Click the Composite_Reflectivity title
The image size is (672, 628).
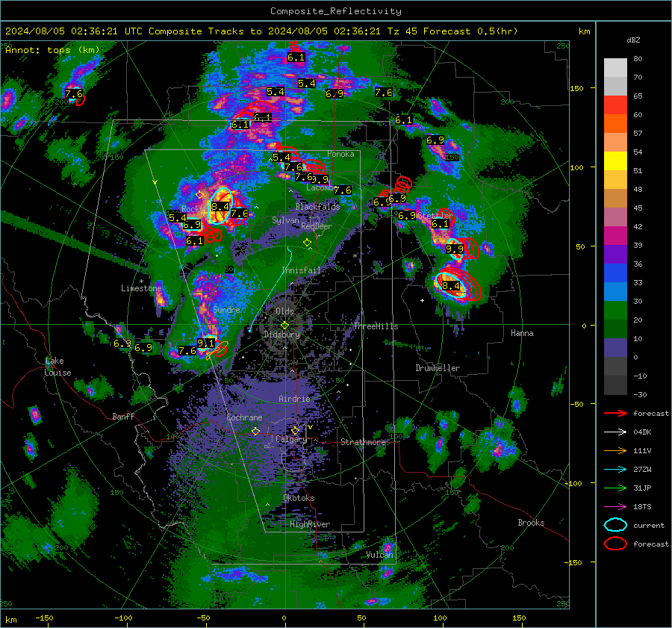336,11
